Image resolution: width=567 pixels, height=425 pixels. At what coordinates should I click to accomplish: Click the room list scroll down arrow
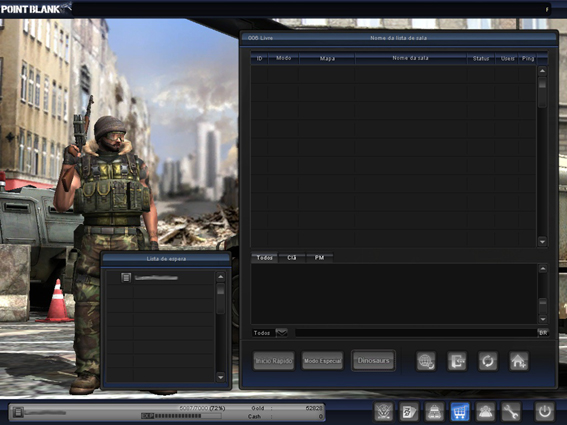pos(542,241)
